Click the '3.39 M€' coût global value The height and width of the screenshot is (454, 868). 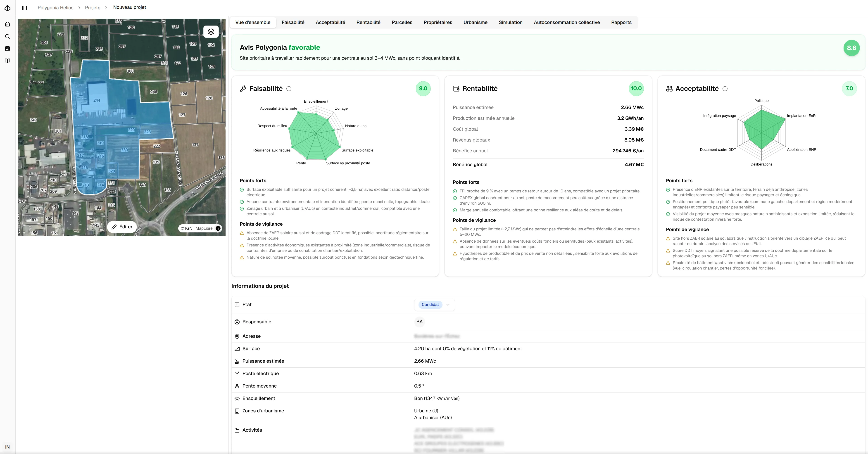(634, 129)
